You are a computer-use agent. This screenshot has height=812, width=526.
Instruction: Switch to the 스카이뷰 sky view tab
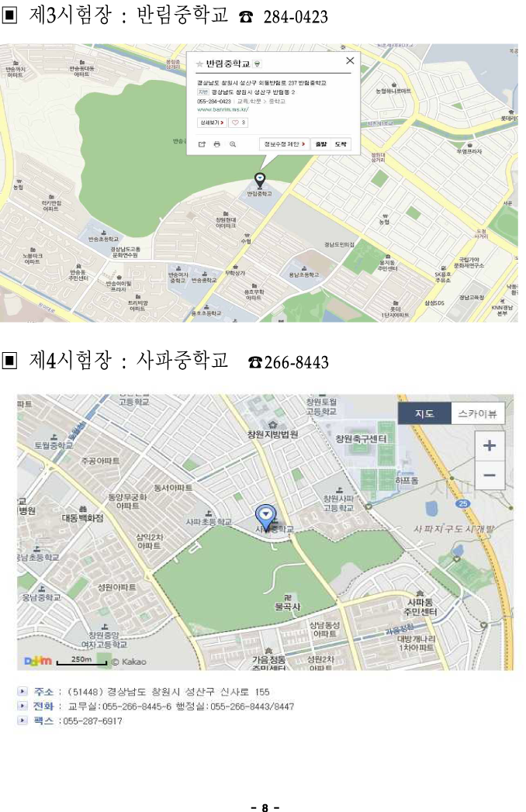point(477,414)
